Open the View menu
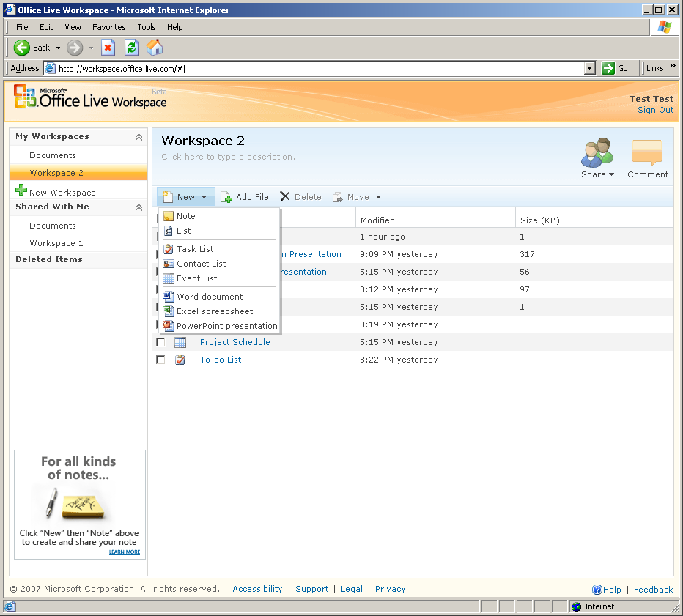 coord(73,27)
